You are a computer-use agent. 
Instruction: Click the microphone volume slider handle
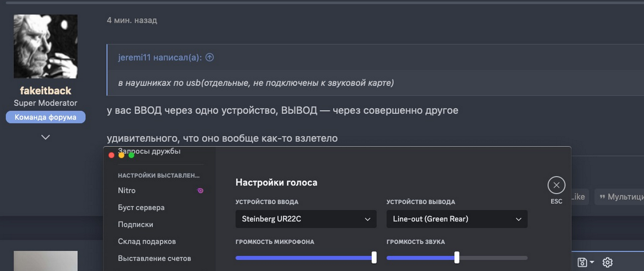pyautogui.click(x=374, y=258)
